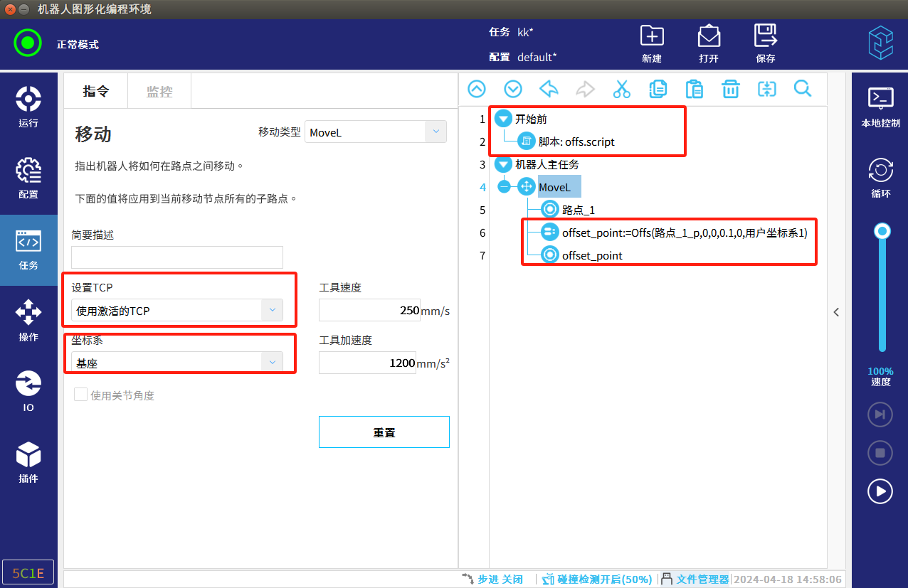The height and width of the screenshot is (588, 908).
Task: Enable the 使用关节角度 checkbox
Action: 81,395
